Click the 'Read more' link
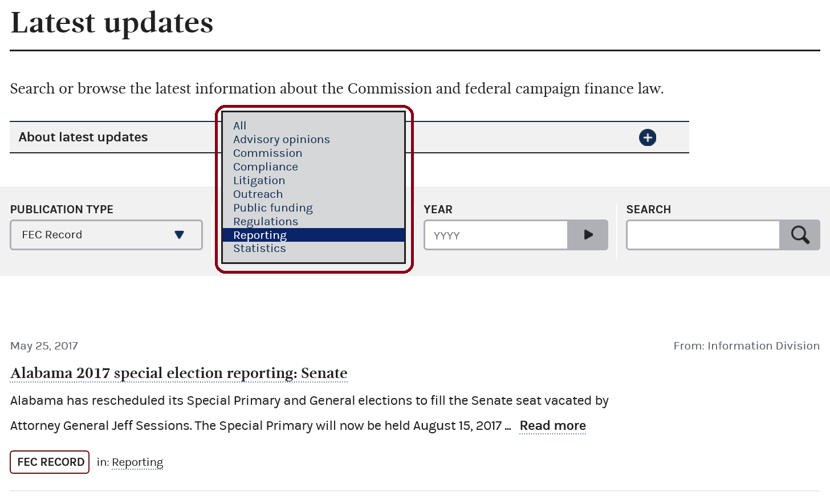Screen dimensions: 830x504 coord(553,426)
